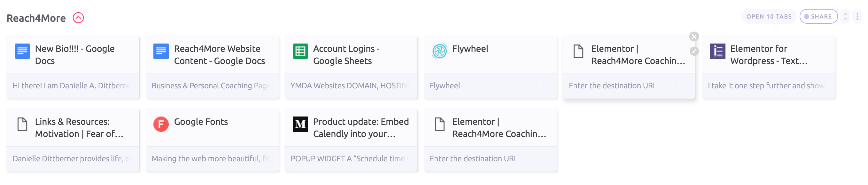The image size is (868, 185).
Task: Click the Flywheel logo icon
Action: 439,51
